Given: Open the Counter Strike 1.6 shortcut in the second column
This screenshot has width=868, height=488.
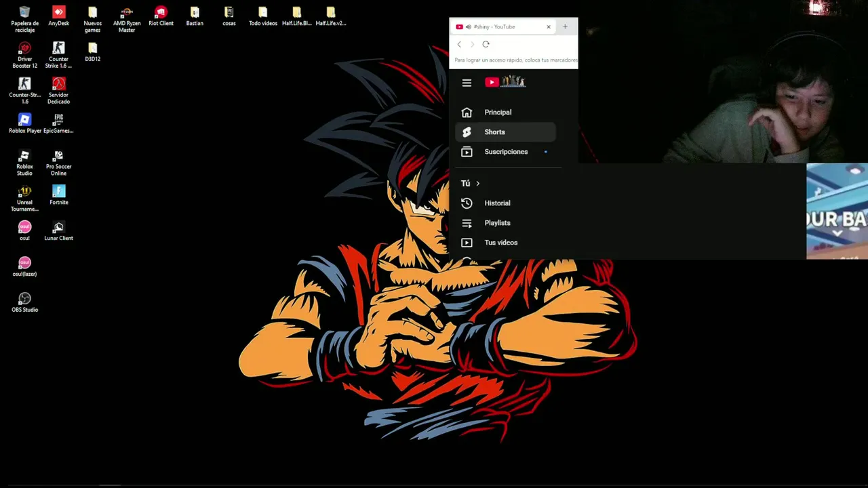Looking at the screenshot, I should [x=59, y=55].
